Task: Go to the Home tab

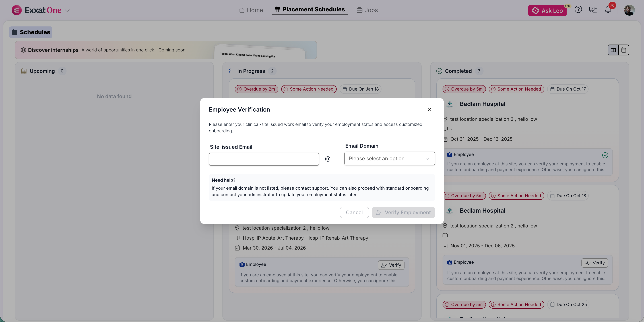Action: click(x=251, y=10)
